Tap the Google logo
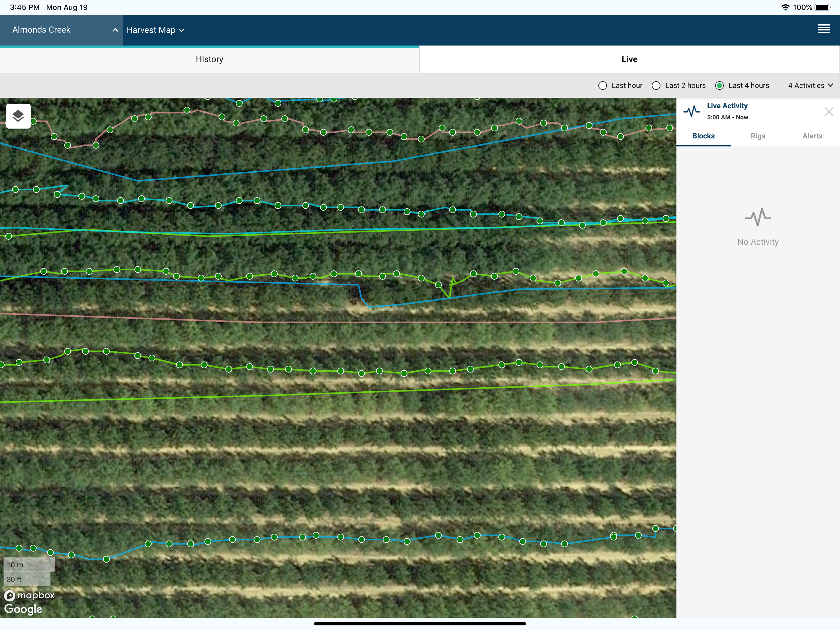 [x=23, y=609]
